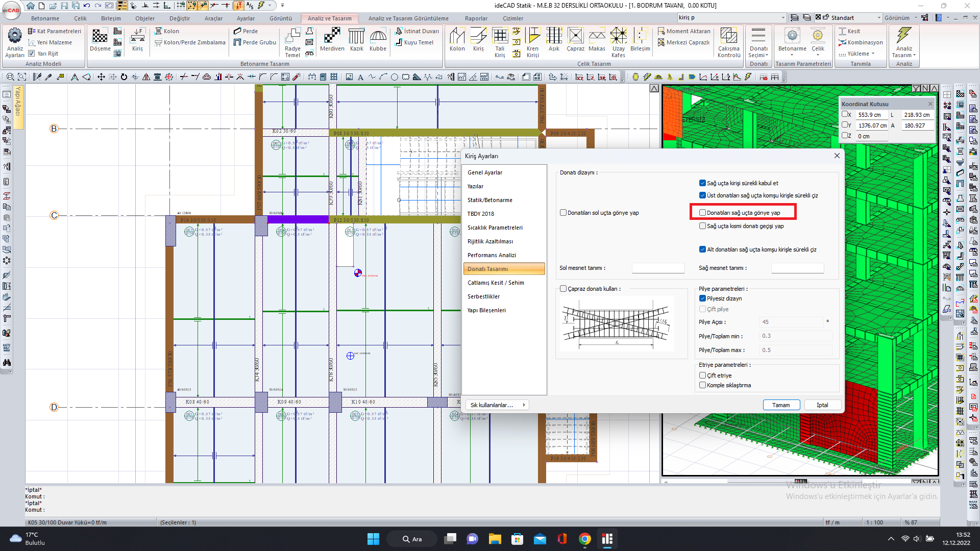Enable Çapraz donatı kullan checkbox
The image size is (980, 551).
click(563, 289)
